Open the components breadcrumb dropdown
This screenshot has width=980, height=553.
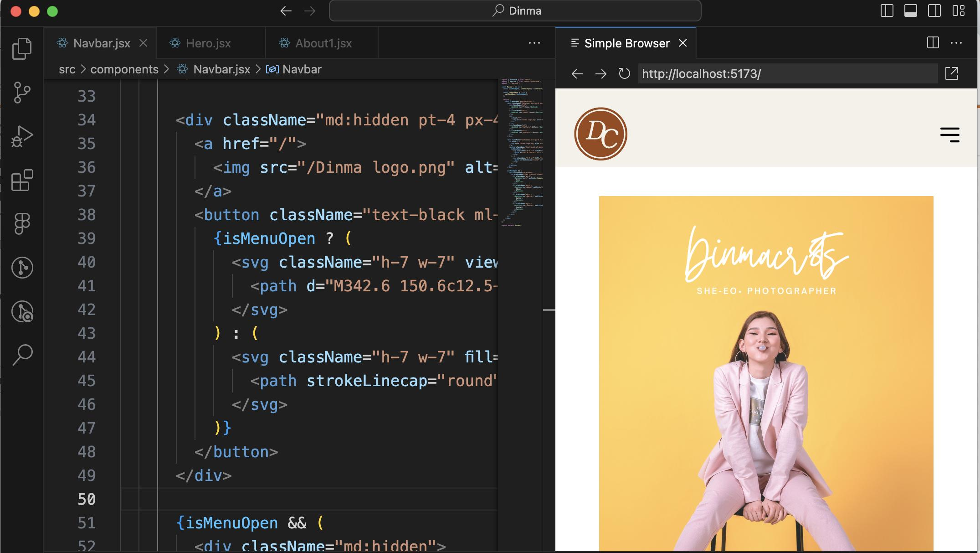[x=124, y=69]
